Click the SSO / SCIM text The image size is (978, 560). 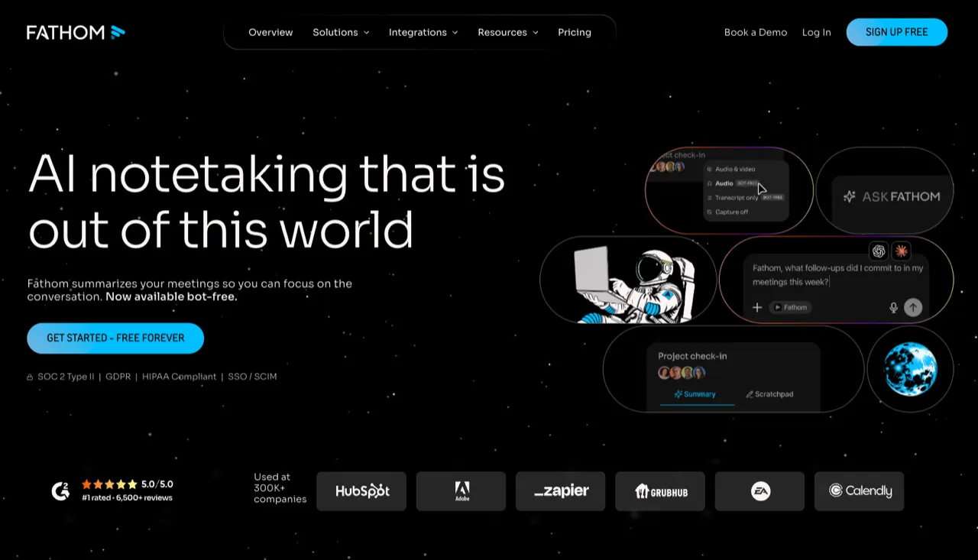click(x=253, y=377)
